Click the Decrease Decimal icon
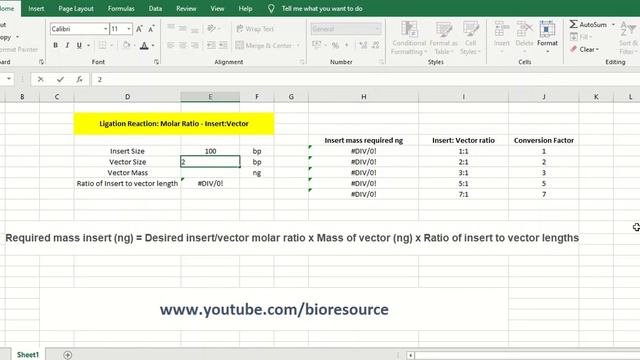640x360 pixels. point(376,45)
